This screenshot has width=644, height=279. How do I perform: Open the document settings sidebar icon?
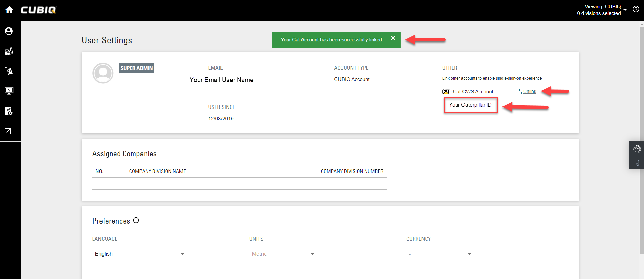9,111
